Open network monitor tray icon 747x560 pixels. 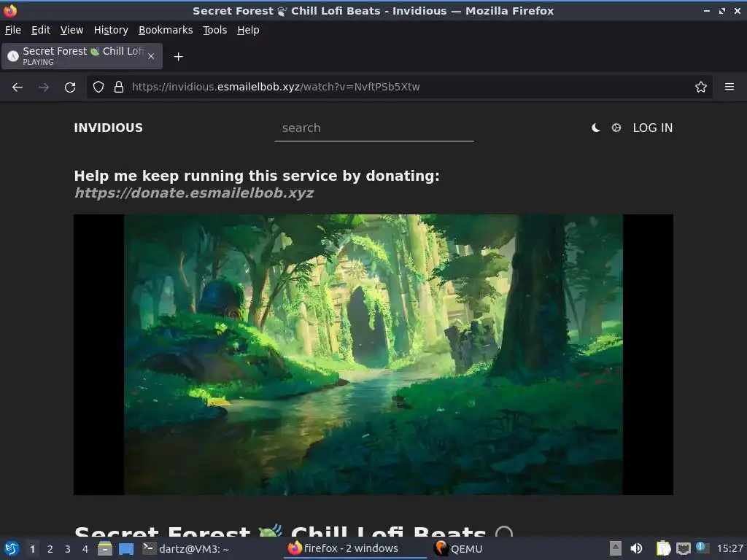[x=683, y=548]
